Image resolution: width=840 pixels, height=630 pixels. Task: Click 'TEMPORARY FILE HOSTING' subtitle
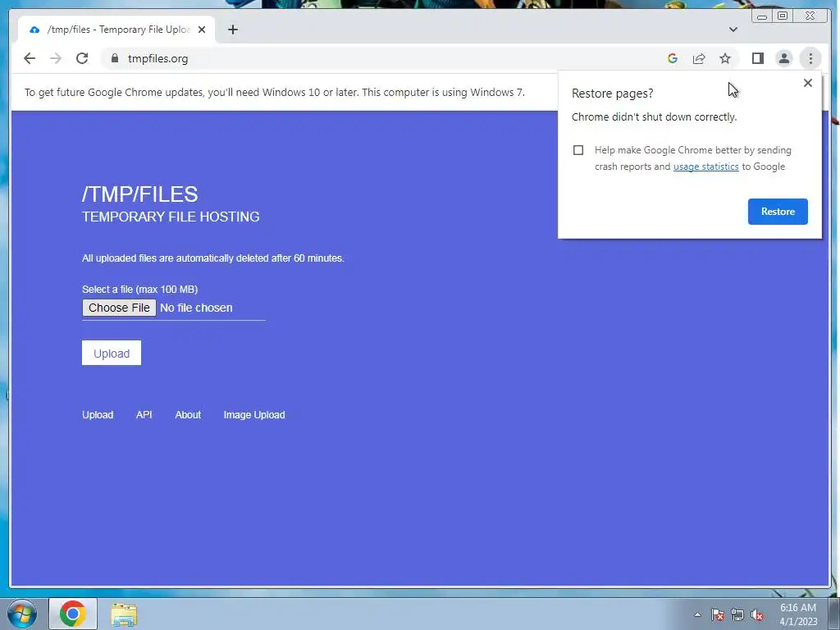point(171,217)
